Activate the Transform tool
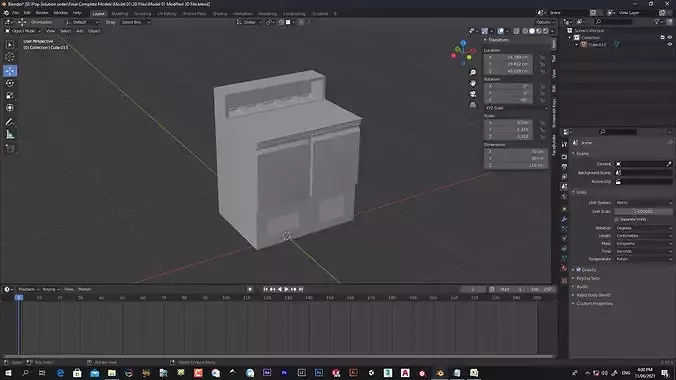This screenshot has height=380, width=676. pyautogui.click(x=10, y=108)
